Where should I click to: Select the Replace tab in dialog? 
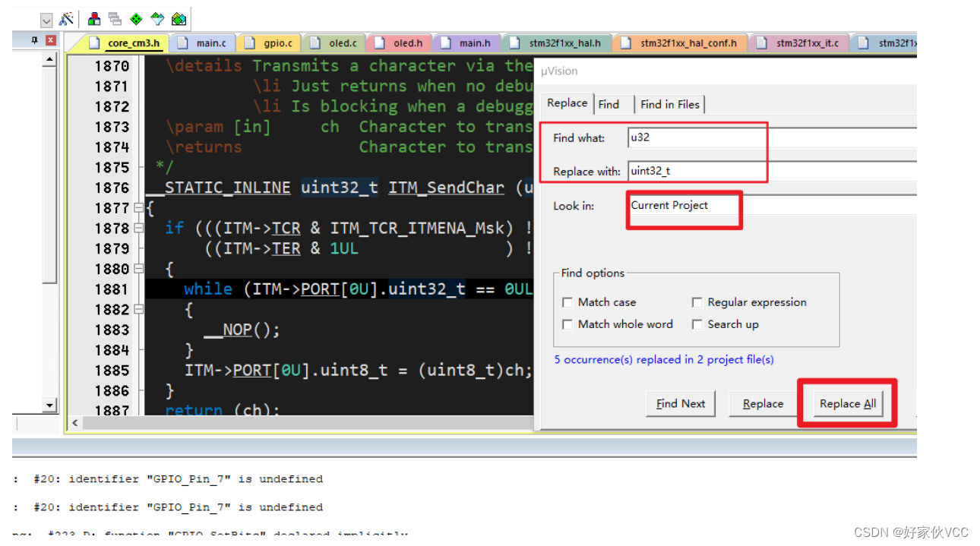point(567,103)
